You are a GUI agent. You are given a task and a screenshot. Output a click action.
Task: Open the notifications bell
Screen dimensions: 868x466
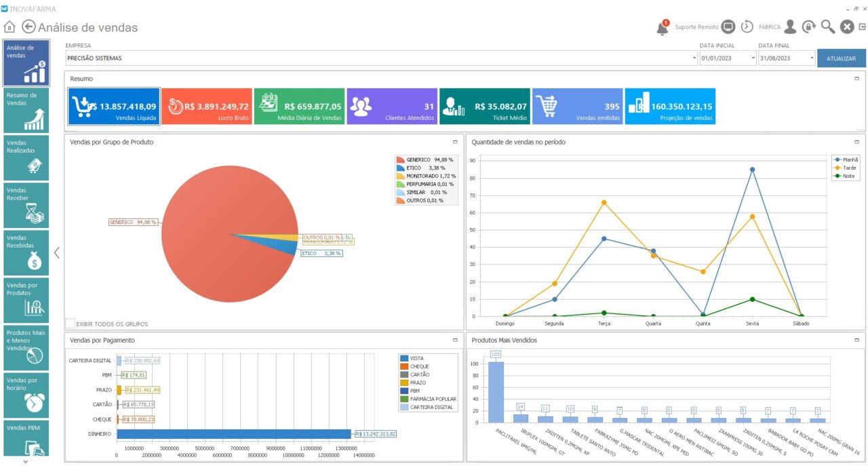pyautogui.click(x=663, y=27)
